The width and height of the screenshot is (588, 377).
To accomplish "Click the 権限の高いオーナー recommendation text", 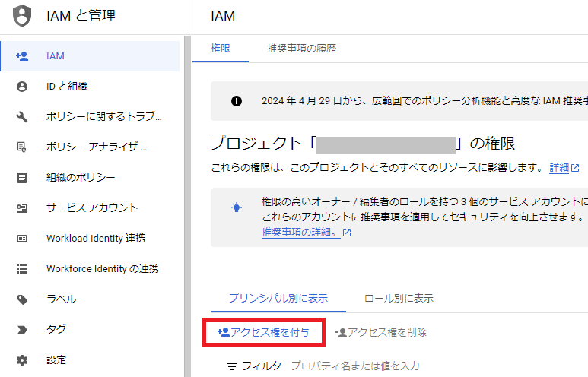I will (x=424, y=210).
